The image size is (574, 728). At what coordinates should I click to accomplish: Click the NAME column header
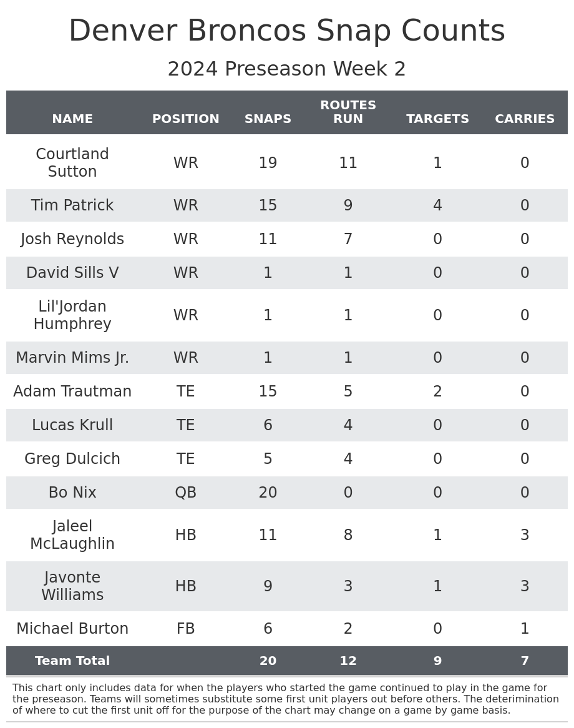(72, 119)
